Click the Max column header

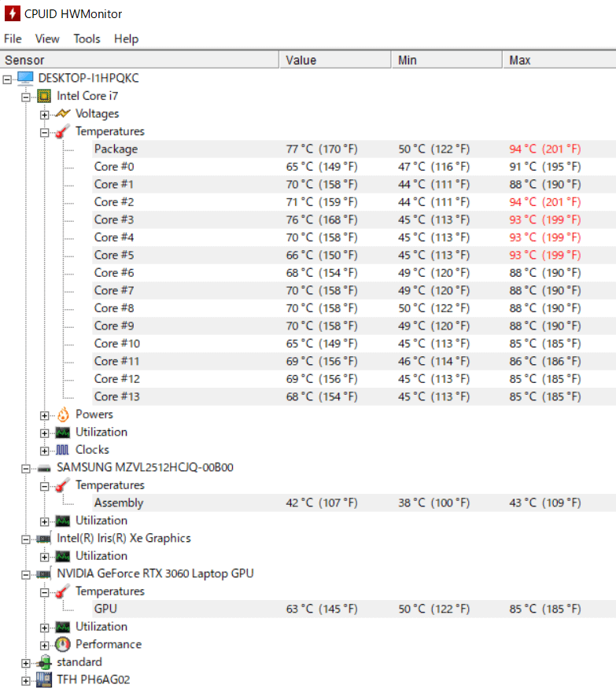coord(559,60)
